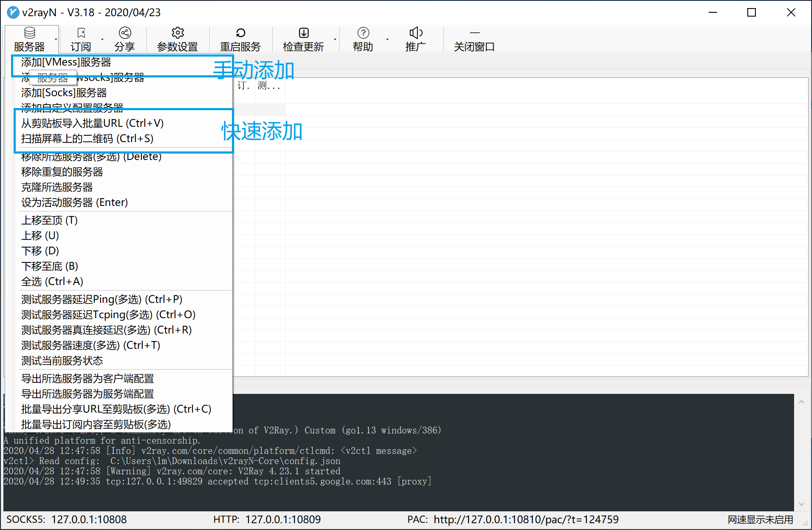This screenshot has width=812, height=530.
Task: Select 测试当前服务状态 menu entry
Action: pos(62,361)
